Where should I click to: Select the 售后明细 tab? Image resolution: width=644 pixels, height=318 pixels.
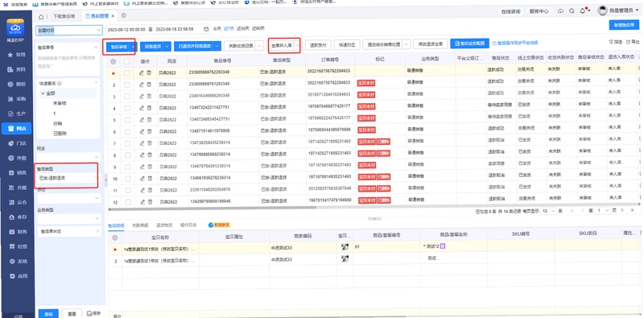tap(116, 225)
